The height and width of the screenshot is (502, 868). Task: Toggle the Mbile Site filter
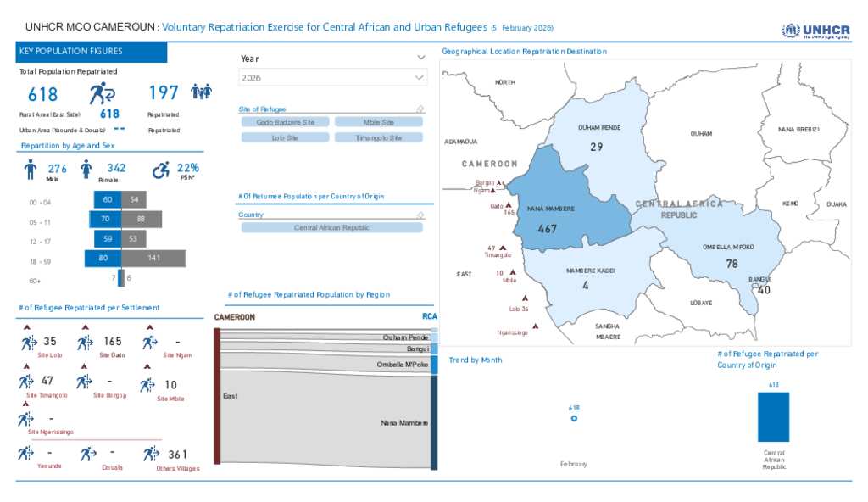(378, 122)
